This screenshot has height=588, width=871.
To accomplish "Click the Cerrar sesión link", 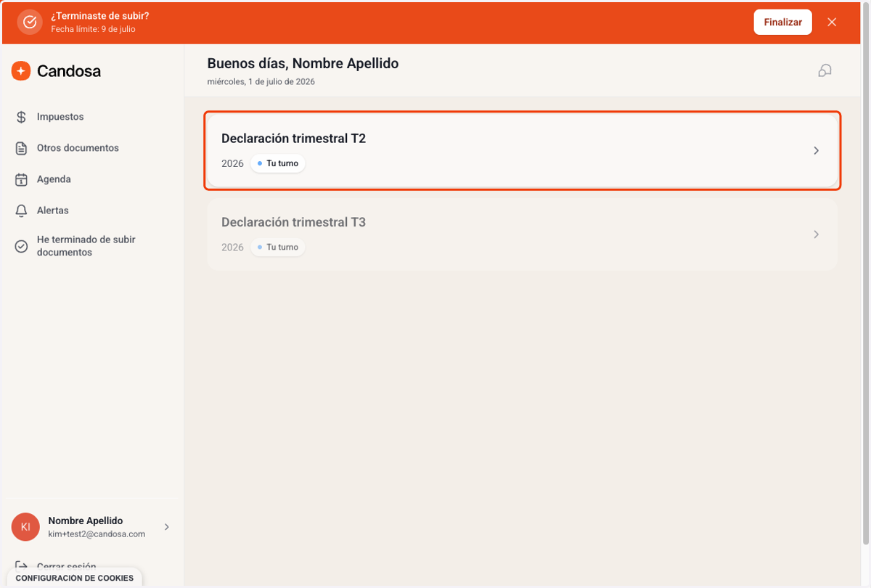I will (66, 567).
